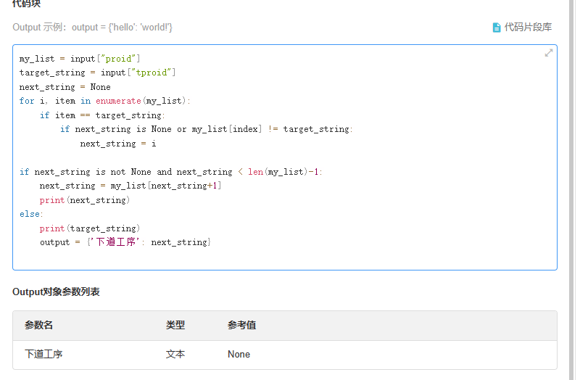Expand the code editor to fullscreen

(x=549, y=53)
